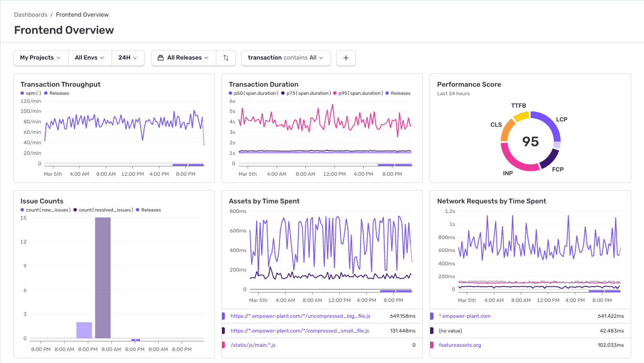Click pink indicator beside /static/js/main.*.js
This screenshot has height=363, width=644.
224,344
